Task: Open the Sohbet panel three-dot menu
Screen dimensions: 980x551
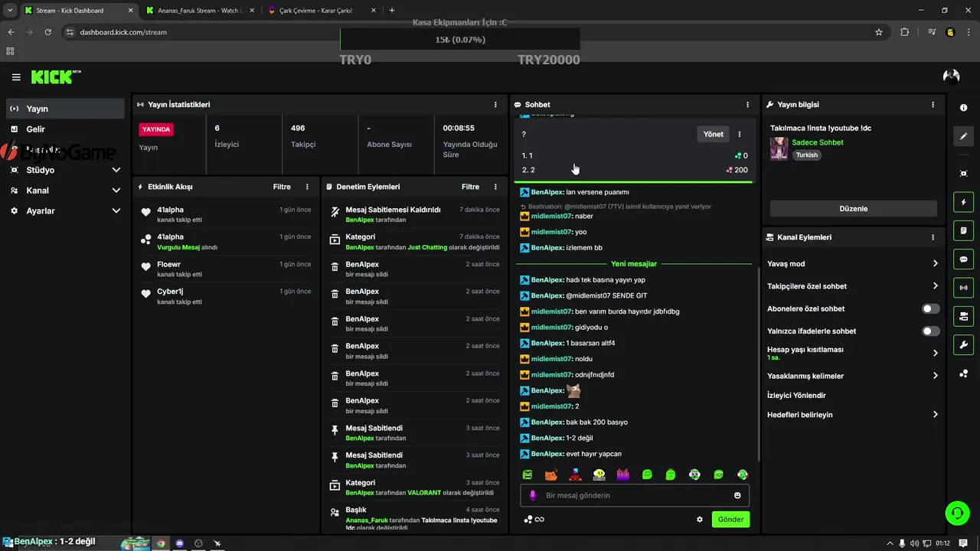Action: 748,104
